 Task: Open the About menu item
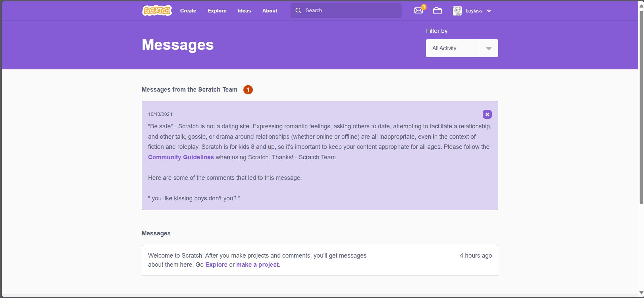[x=270, y=10]
